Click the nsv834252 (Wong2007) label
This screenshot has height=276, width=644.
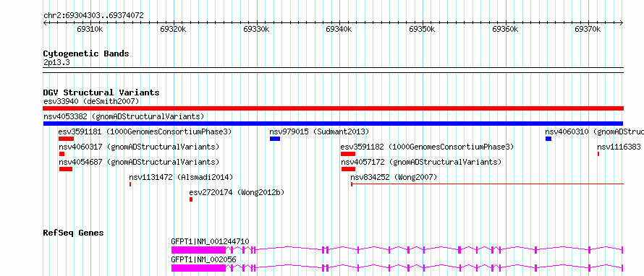point(394,177)
